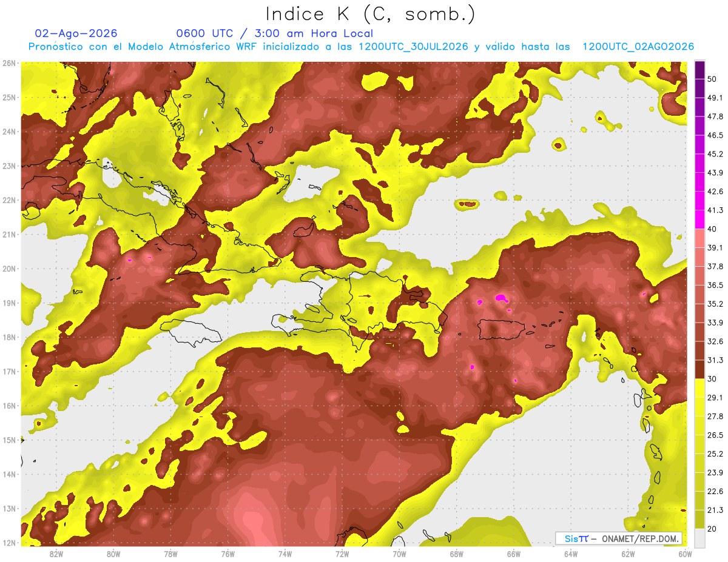This screenshot has height=562, width=728.
Task: Click the 62W longitude axis label
Action: (629, 554)
